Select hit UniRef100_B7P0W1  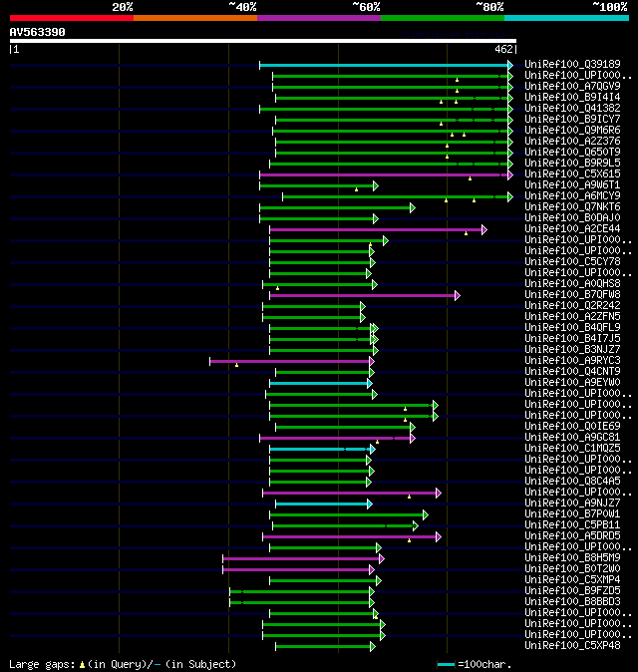572,513
